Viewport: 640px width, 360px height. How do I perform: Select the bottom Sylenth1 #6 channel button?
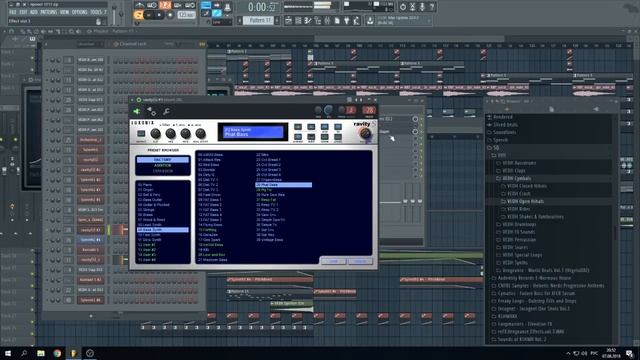90,300
